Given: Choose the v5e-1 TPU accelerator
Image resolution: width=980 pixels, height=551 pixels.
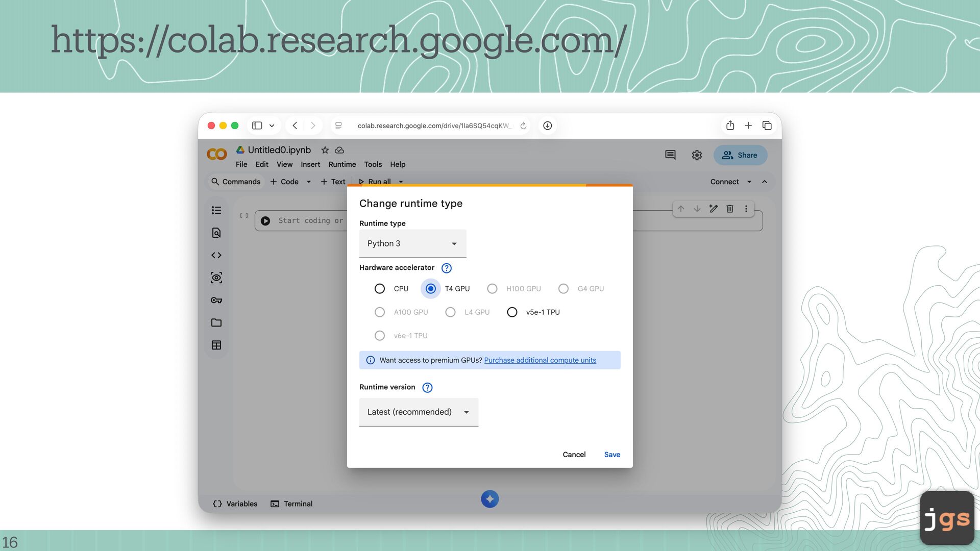Looking at the screenshot, I should pyautogui.click(x=512, y=312).
